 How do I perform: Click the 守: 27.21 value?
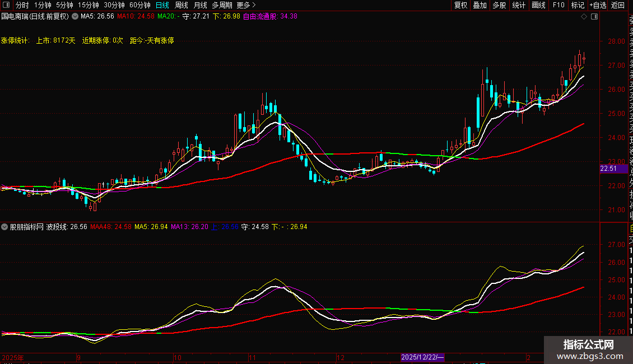pyautogui.click(x=196, y=17)
